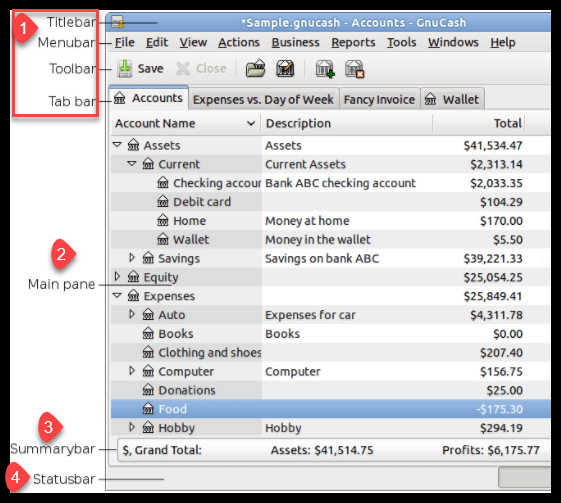This screenshot has width=561, height=503.
Task: Click the greyed-out Close toolbar button
Action: (201, 68)
